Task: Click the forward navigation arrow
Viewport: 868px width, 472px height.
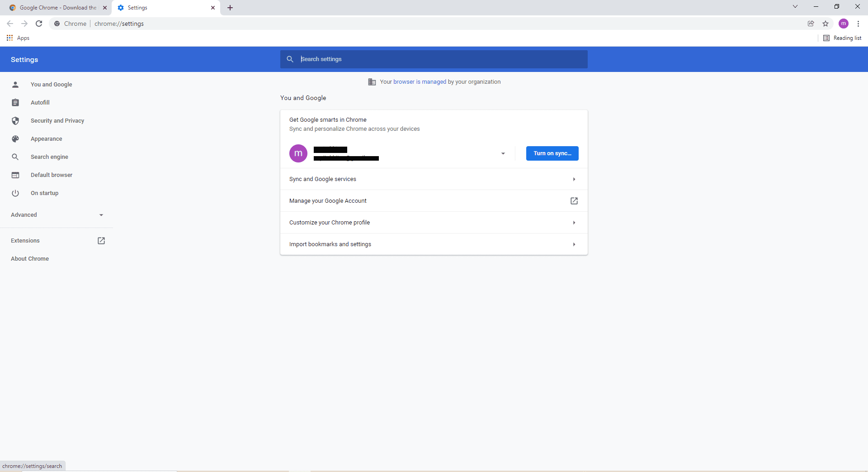Action: (x=24, y=24)
